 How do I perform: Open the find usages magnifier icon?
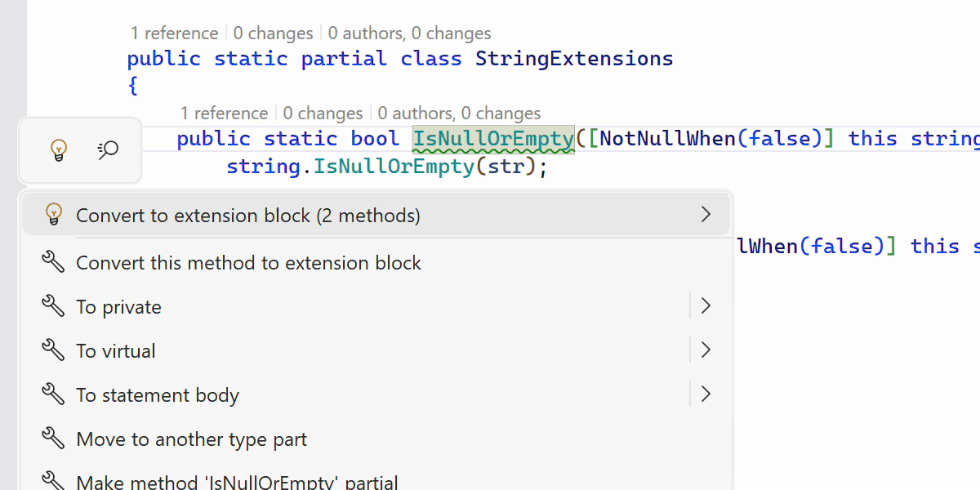pos(108,149)
